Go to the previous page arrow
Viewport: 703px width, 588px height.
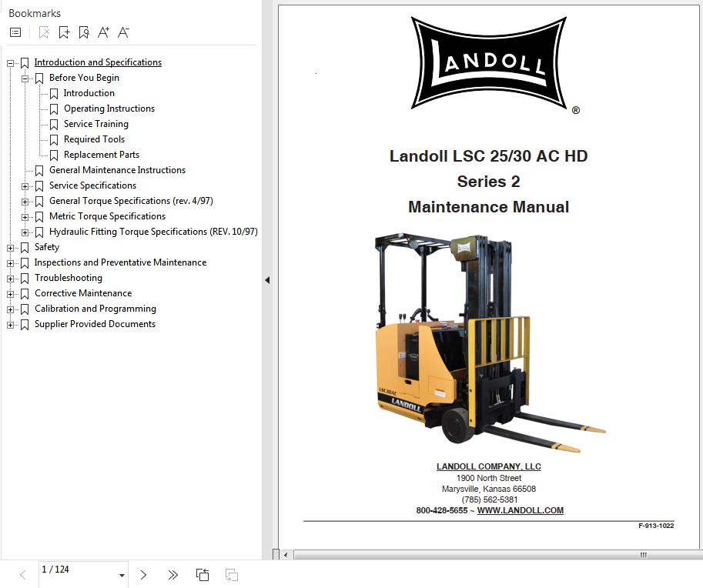coord(23,575)
